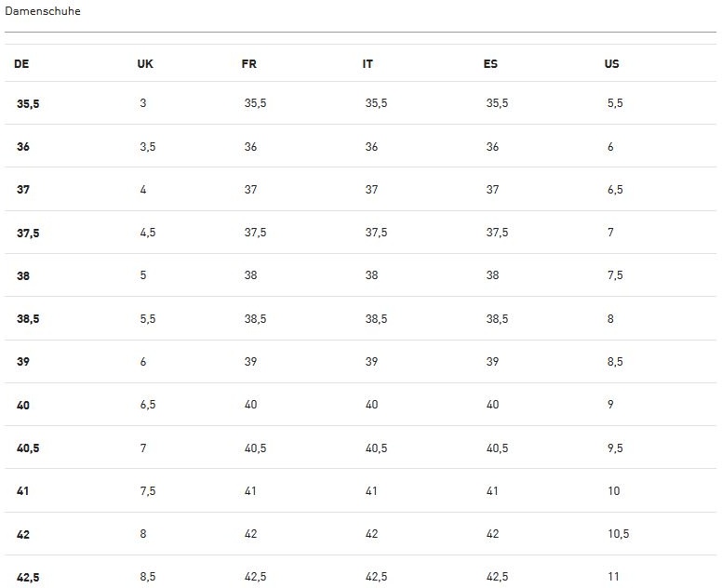Select US size 9 cell
This screenshot has width=722, height=588.
coord(610,405)
